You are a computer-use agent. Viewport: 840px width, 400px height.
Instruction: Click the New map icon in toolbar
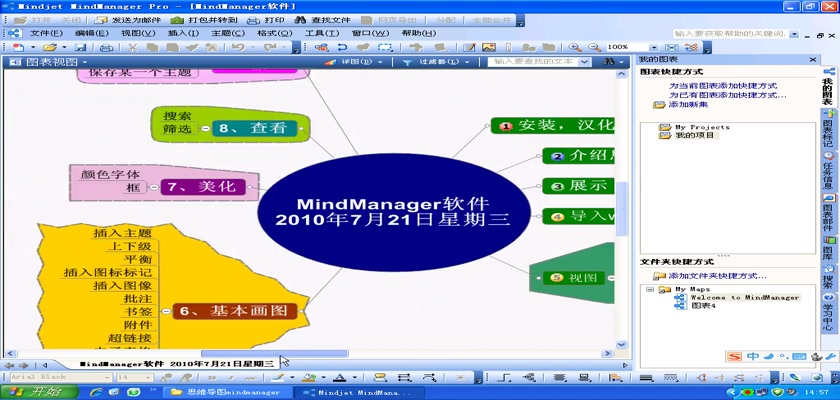(18, 47)
